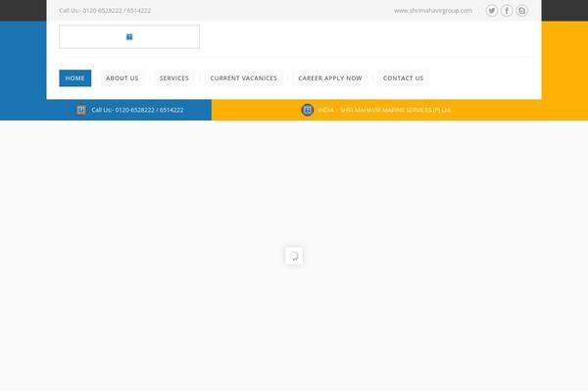
Task: Click the round icon beside INDIA text
Action: tap(307, 110)
